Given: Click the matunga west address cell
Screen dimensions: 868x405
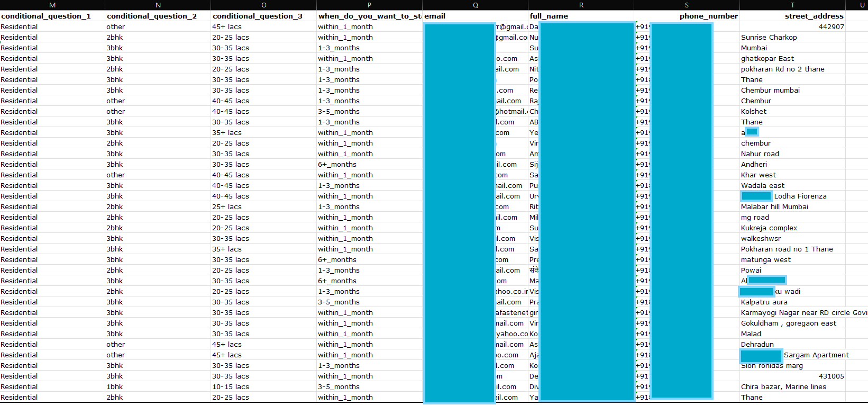Looking at the screenshot, I should pos(793,259).
